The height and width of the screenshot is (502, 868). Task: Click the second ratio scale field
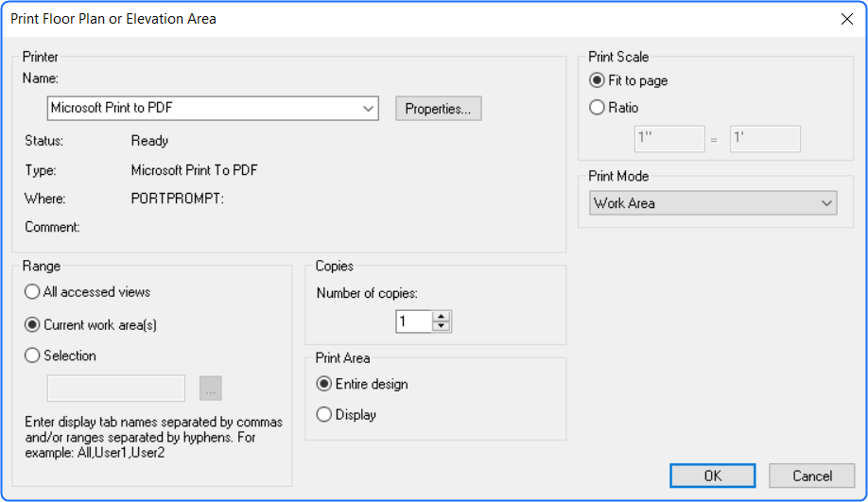tap(764, 139)
